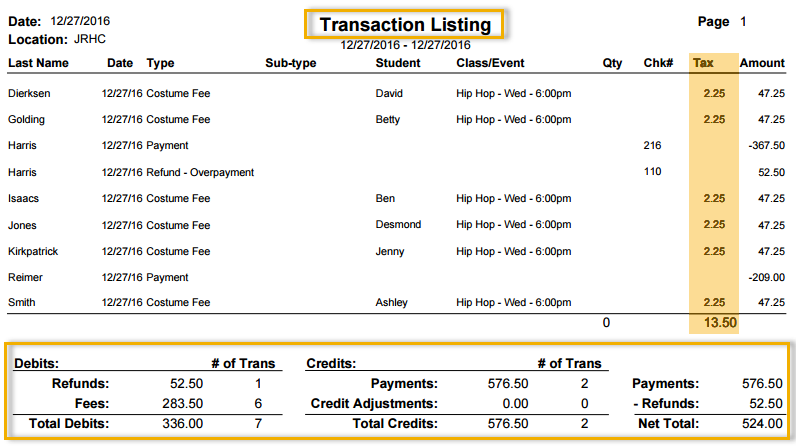Image resolution: width=796 pixels, height=447 pixels.
Task: Click the Net Total amount 524.00
Action: click(x=762, y=424)
